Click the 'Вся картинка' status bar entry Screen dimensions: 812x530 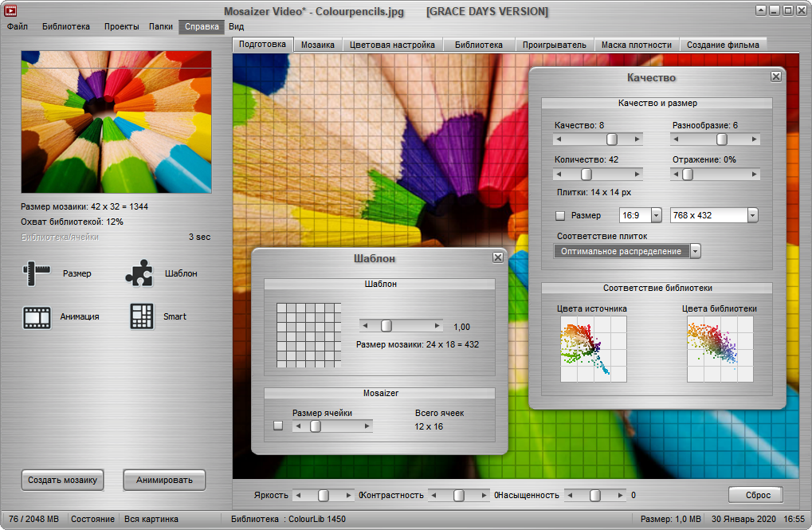pos(151,519)
